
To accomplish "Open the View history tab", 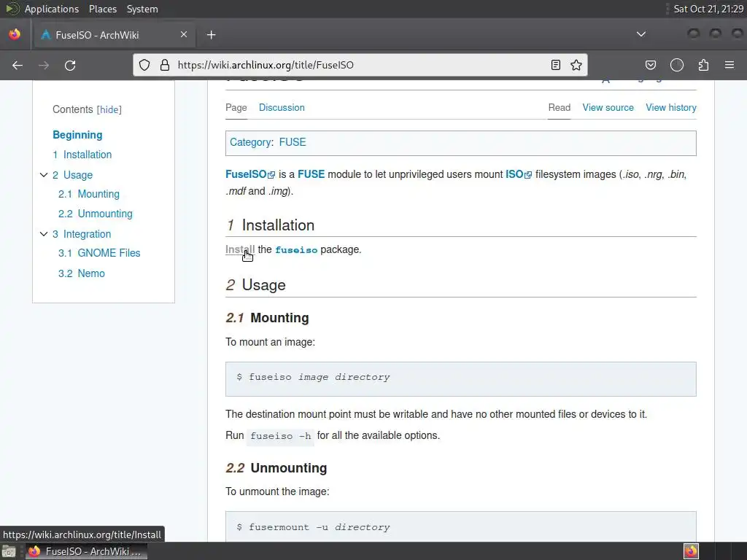I will [x=671, y=108].
